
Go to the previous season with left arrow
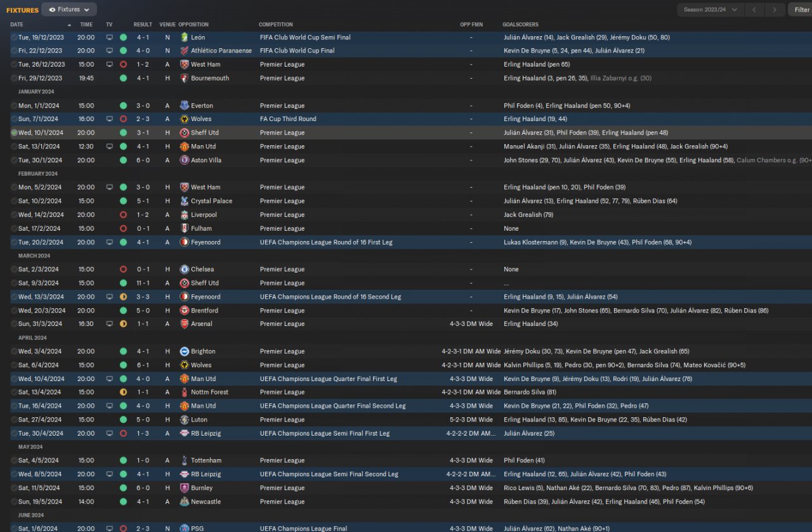754,10
